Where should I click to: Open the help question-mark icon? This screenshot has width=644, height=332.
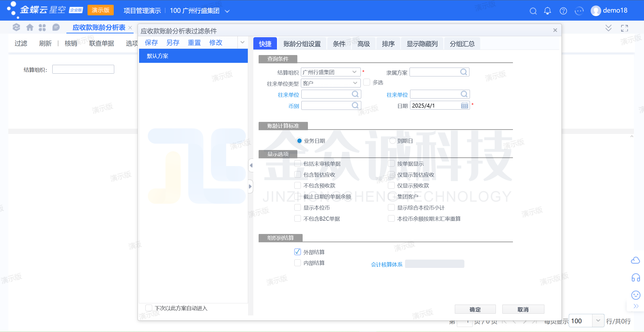(563, 11)
